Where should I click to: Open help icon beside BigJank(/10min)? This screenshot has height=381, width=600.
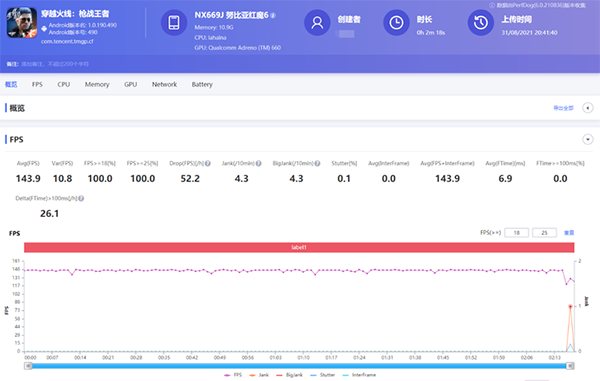click(317, 163)
